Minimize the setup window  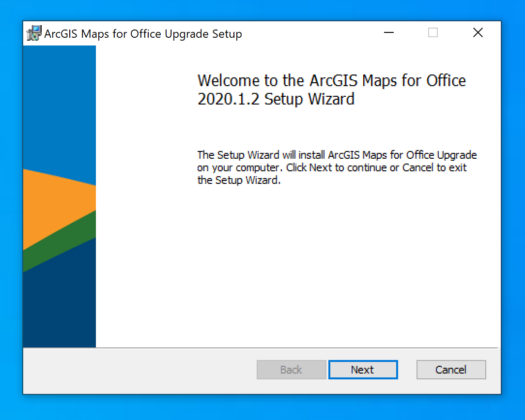pyautogui.click(x=388, y=33)
